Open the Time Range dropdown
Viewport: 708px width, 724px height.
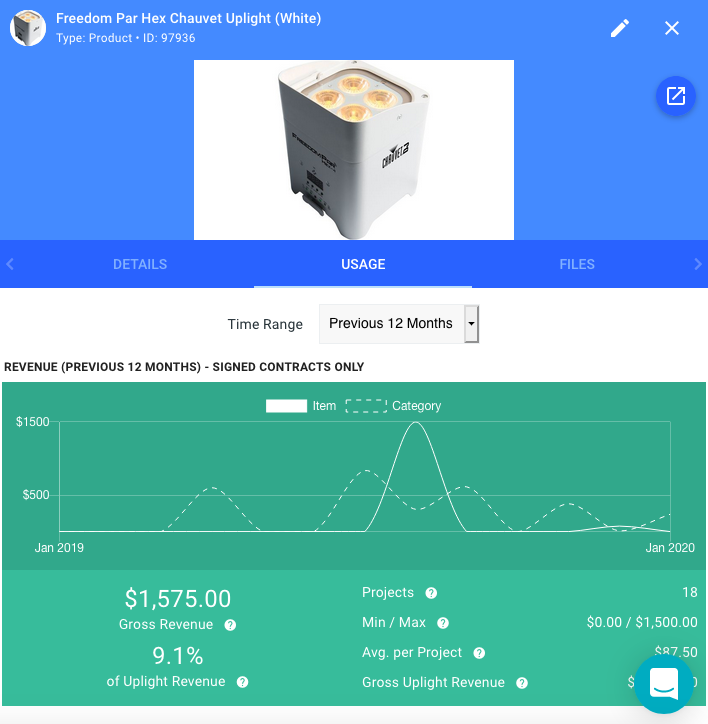(399, 324)
